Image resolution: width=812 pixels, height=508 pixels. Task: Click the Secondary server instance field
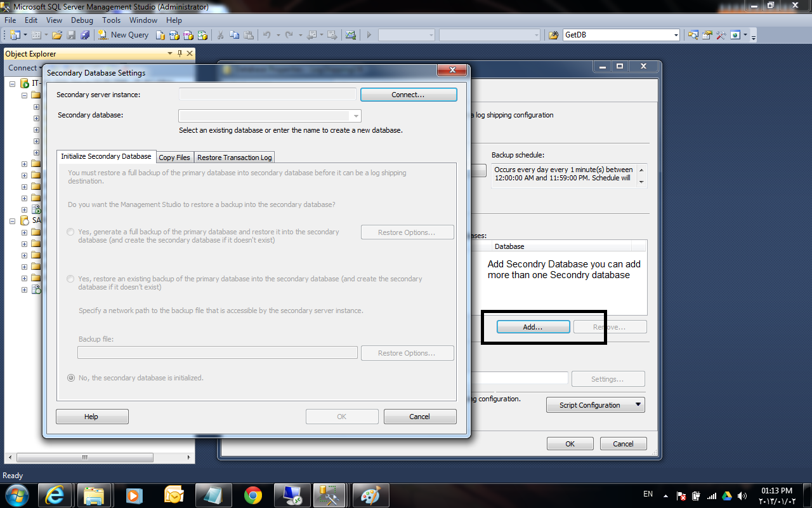[268, 94]
